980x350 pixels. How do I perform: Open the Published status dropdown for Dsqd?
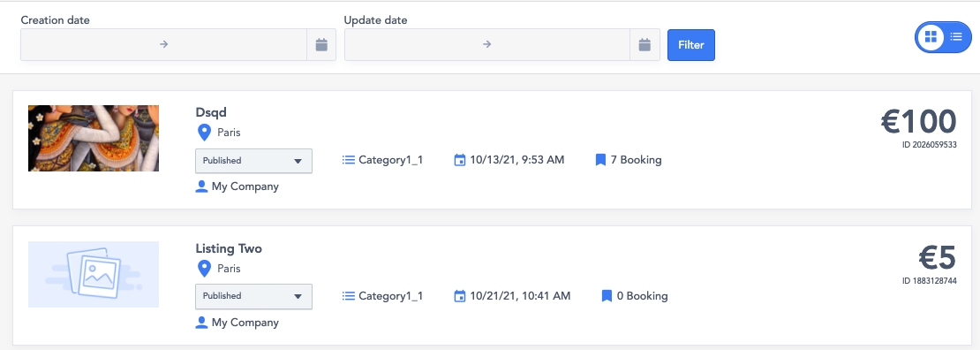[x=253, y=161]
